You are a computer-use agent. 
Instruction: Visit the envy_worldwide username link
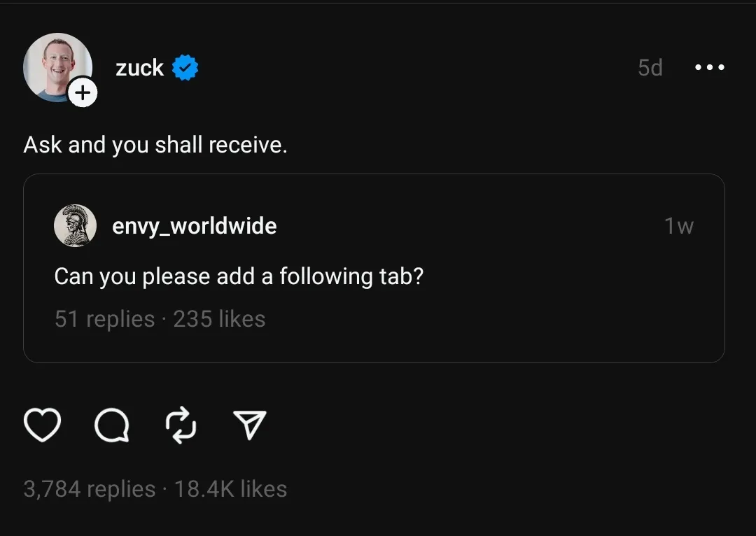point(194,226)
